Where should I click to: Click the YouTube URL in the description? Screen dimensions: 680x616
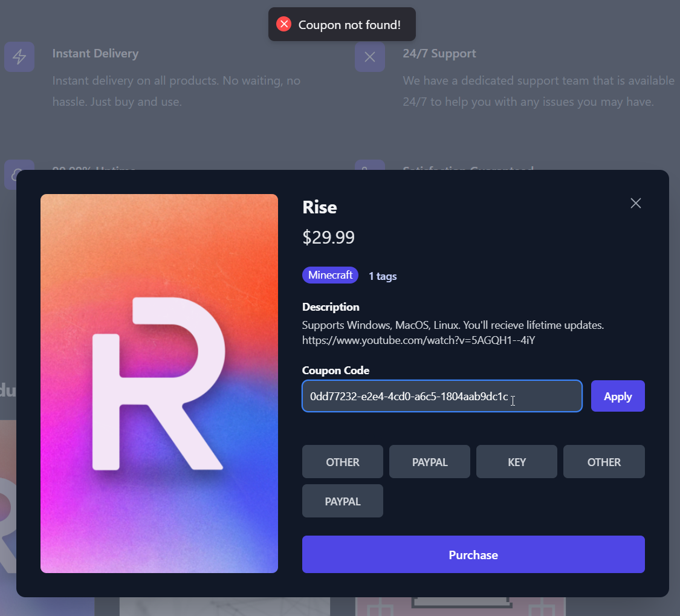[418, 340]
